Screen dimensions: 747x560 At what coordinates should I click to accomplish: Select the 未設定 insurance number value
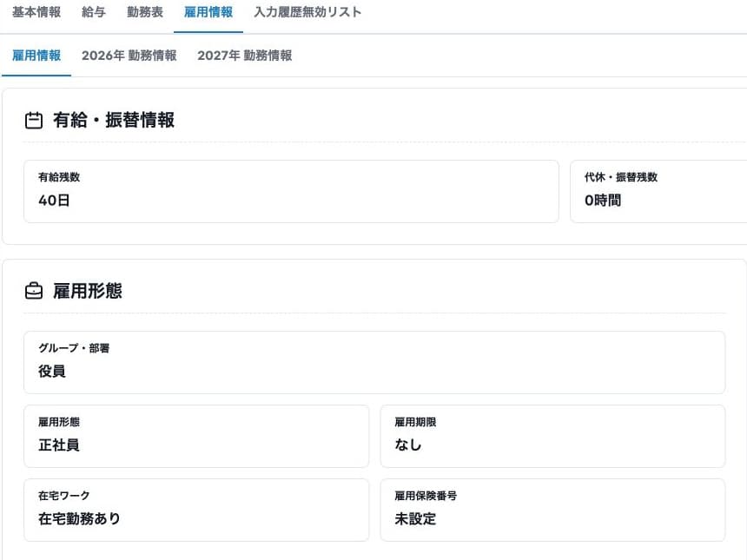[415, 518]
